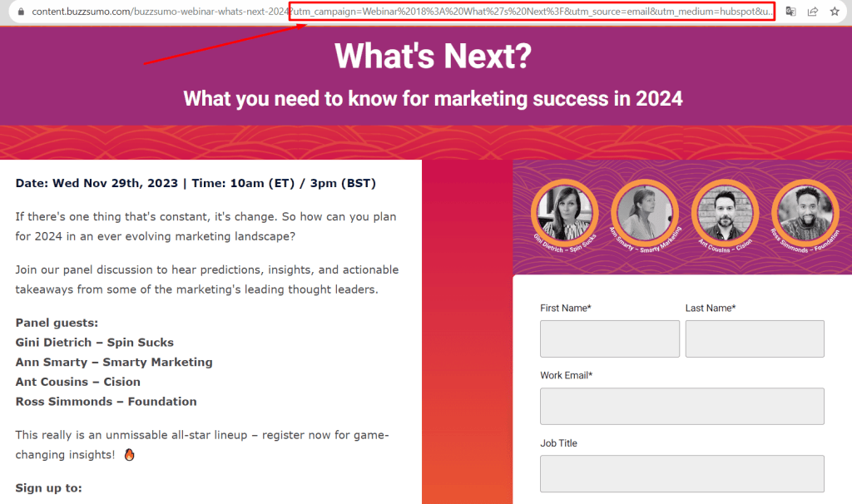This screenshot has height=504, width=852.
Task: Click the share icon in the toolbar
Action: pyautogui.click(x=813, y=12)
